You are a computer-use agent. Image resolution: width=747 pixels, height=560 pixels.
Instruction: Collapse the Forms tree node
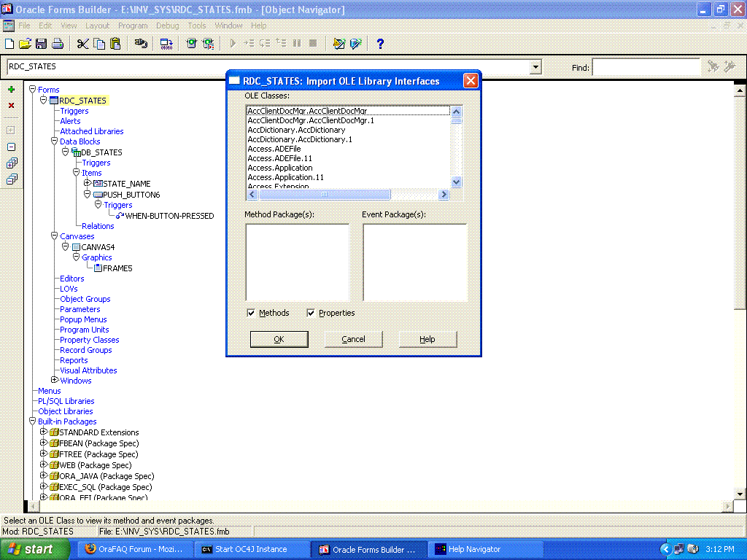pos(32,89)
